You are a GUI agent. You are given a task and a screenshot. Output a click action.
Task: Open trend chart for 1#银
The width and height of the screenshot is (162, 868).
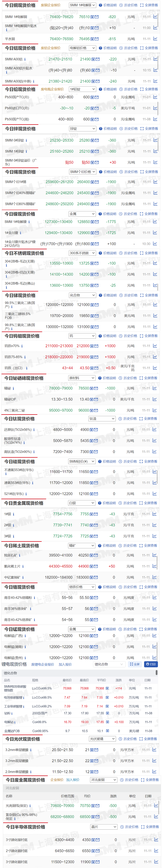pos(155,514)
